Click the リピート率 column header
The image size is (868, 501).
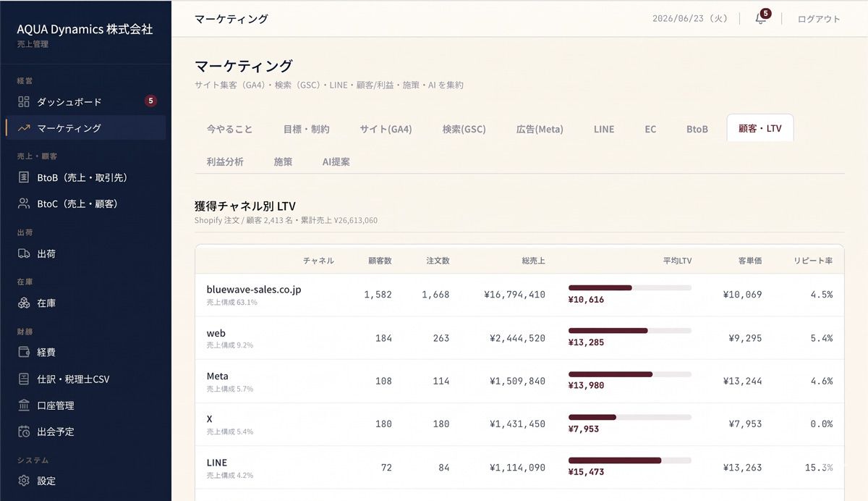click(813, 261)
